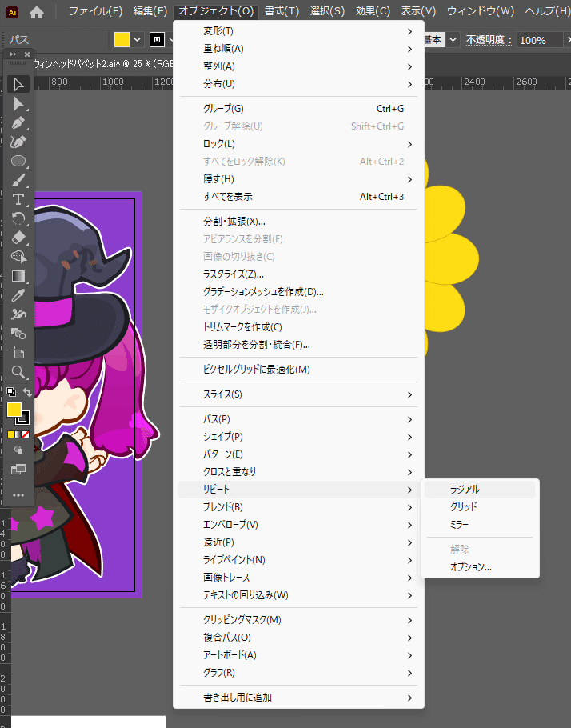Image resolution: width=571 pixels, height=728 pixels.
Task: Select the Selection tool arrow
Action: point(18,85)
